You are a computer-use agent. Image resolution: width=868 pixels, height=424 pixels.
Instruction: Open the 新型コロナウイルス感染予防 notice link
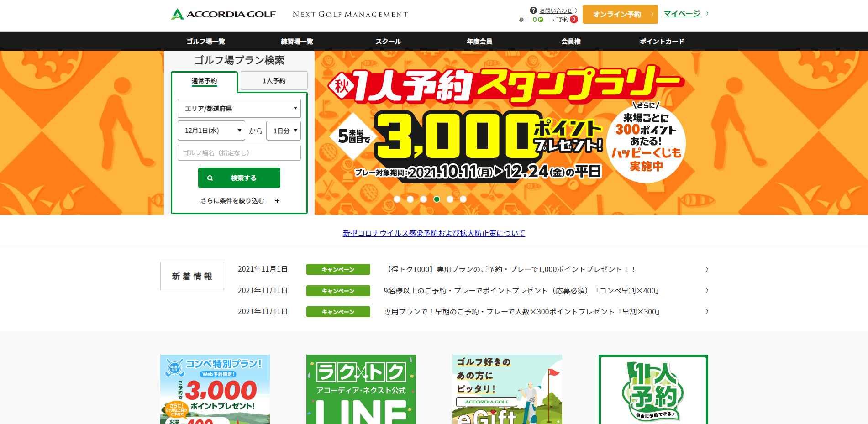tap(434, 233)
